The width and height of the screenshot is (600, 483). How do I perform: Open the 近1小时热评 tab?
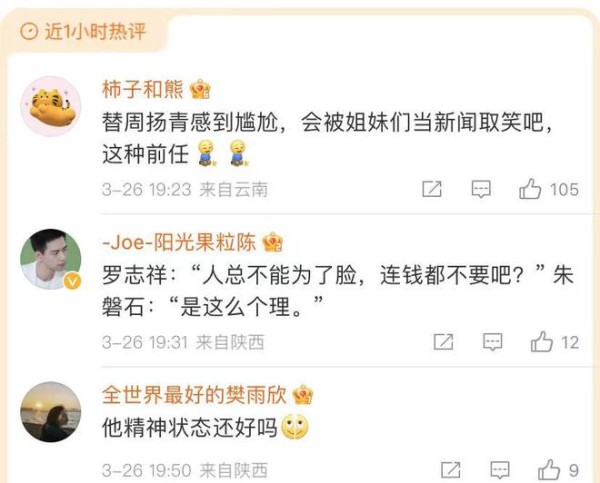tap(83, 31)
